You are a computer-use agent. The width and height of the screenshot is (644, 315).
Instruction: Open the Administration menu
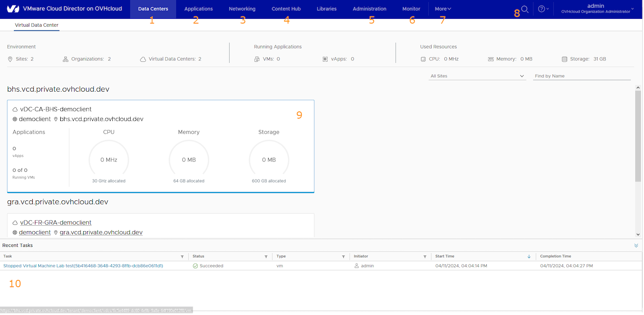(369, 9)
